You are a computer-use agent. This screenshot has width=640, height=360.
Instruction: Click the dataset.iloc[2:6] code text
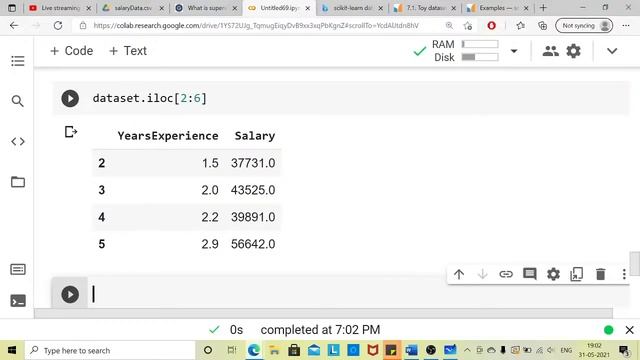point(149,98)
